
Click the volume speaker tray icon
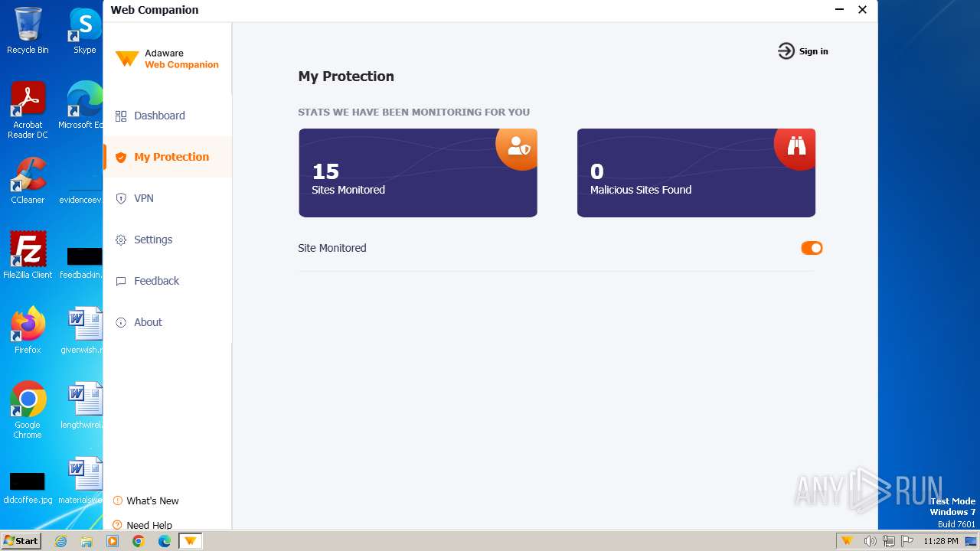870,541
